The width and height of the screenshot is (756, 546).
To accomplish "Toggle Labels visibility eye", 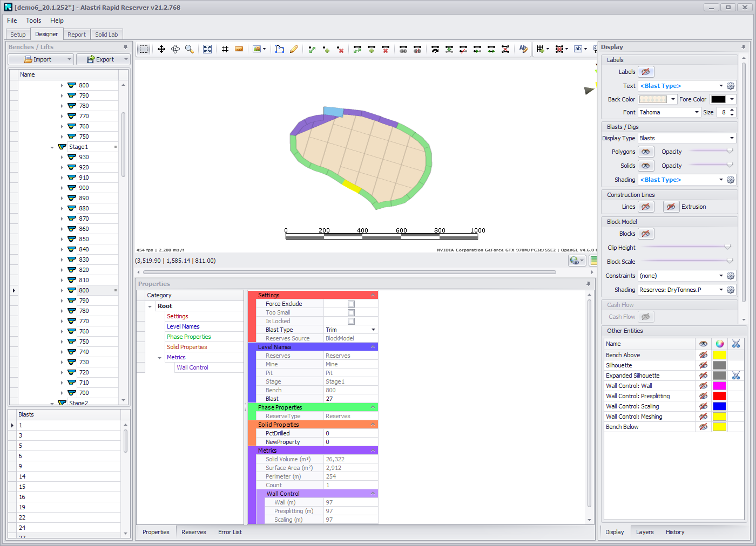I will click(646, 72).
